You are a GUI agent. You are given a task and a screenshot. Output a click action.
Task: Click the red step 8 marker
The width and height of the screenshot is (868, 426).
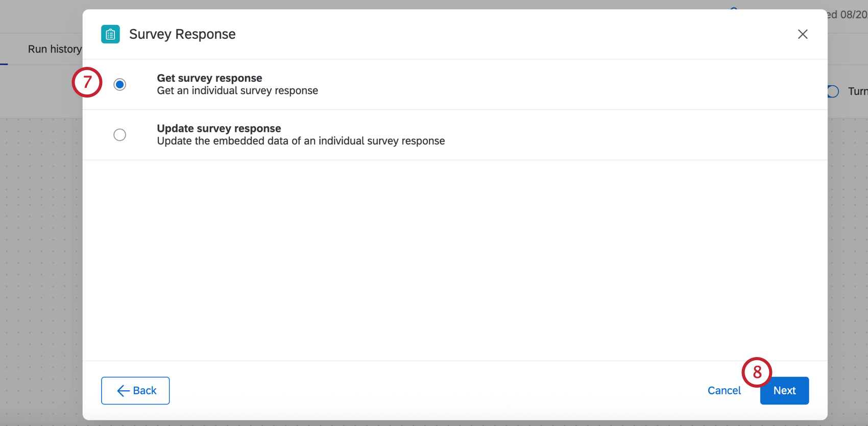[757, 372]
